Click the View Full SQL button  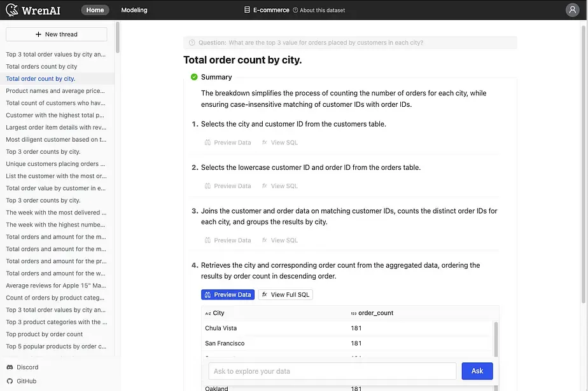[x=285, y=294]
